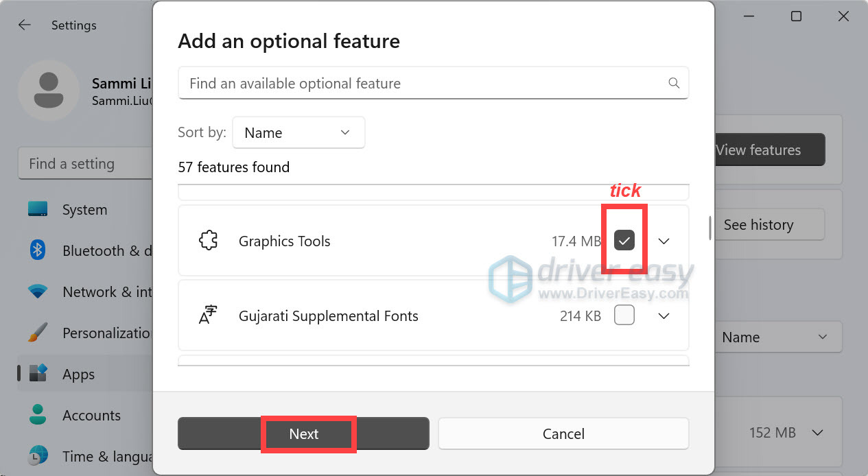Click the System monitor icon

click(x=38, y=209)
